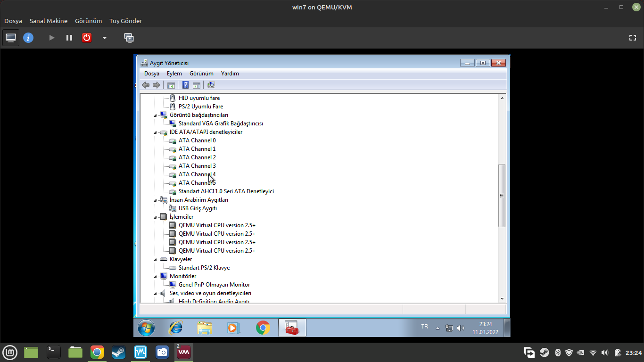Open virt-manager Görünüm menu
Image resolution: width=644 pixels, height=362 pixels.
coord(89,21)
